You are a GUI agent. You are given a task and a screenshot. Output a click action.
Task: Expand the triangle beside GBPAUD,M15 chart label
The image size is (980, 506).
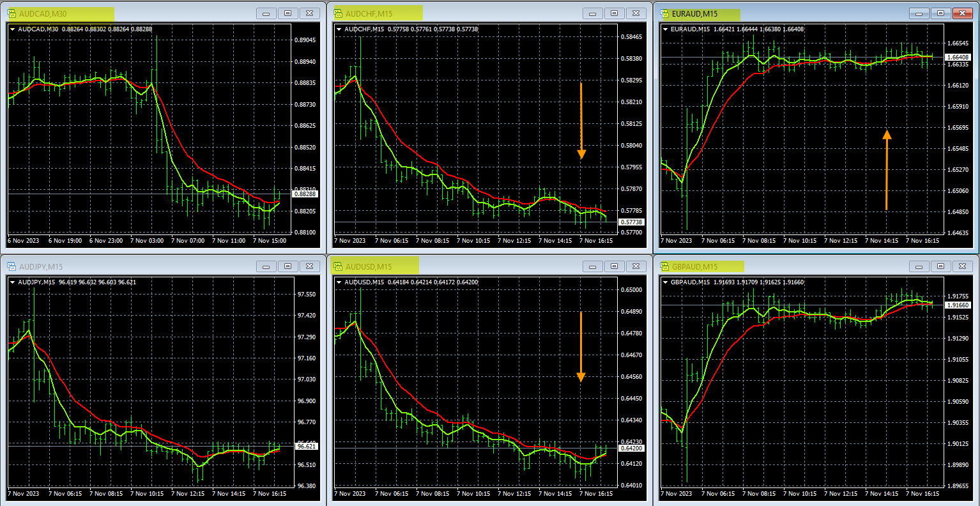click(666, 282)
